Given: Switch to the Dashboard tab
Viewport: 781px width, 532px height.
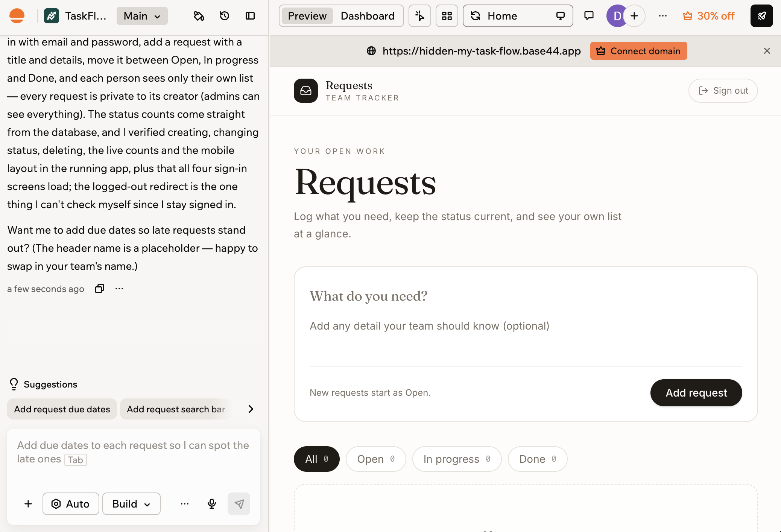Looking at the screenshot, I should pyautogui.click(x=368, y=16).
